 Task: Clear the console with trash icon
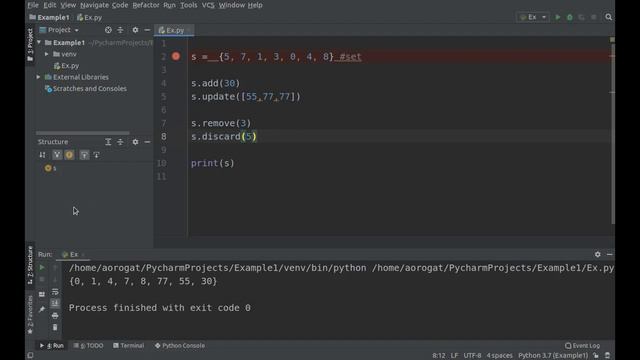pyautogui.click(x=55, y=327)
